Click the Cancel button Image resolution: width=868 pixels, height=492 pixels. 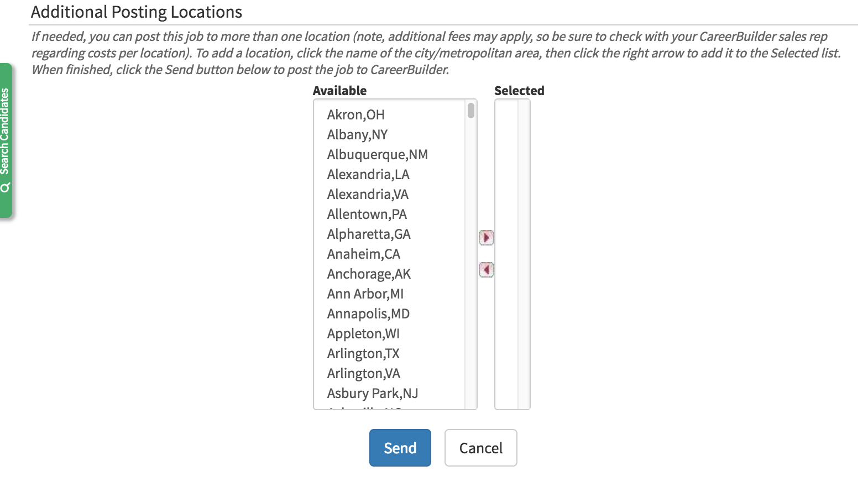coord(480,448)
